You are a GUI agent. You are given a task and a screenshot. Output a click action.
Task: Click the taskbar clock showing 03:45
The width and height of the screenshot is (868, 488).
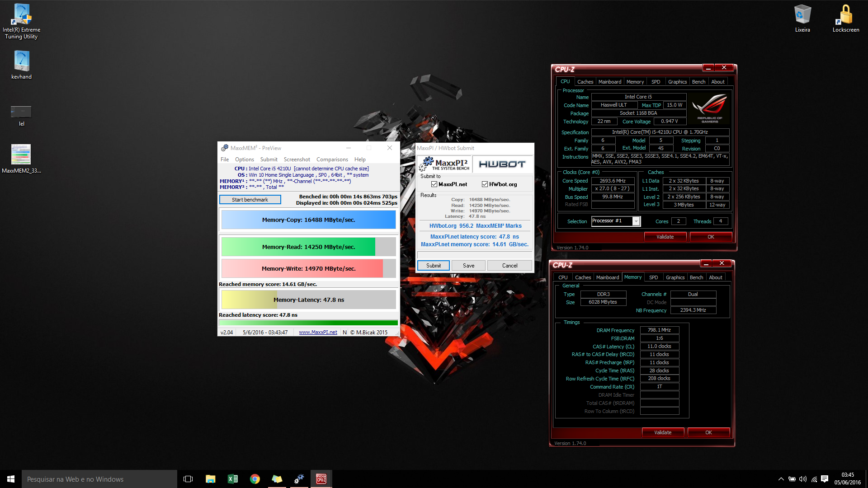pyautogui.click(x=847, y=479)
